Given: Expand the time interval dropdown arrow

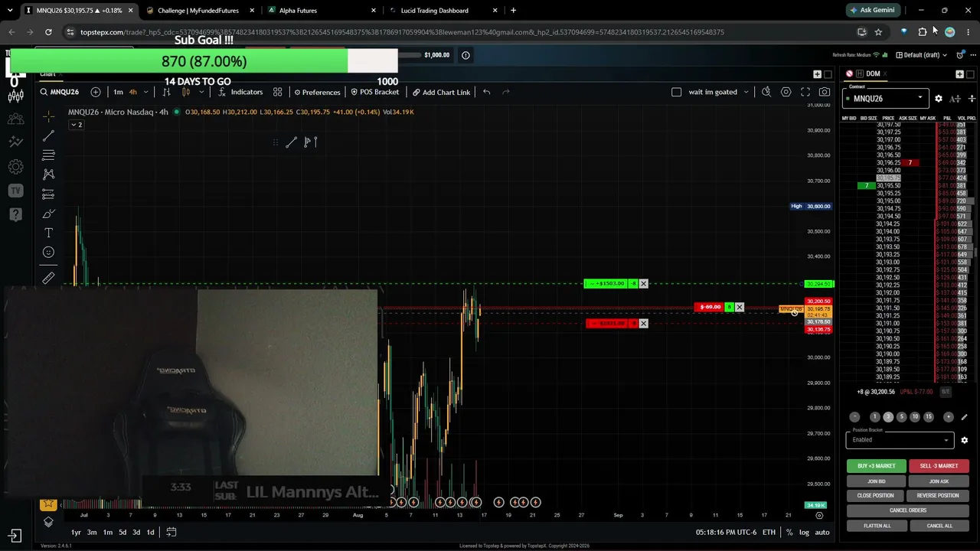Looking at the screenshot, I should pos(146,92).
